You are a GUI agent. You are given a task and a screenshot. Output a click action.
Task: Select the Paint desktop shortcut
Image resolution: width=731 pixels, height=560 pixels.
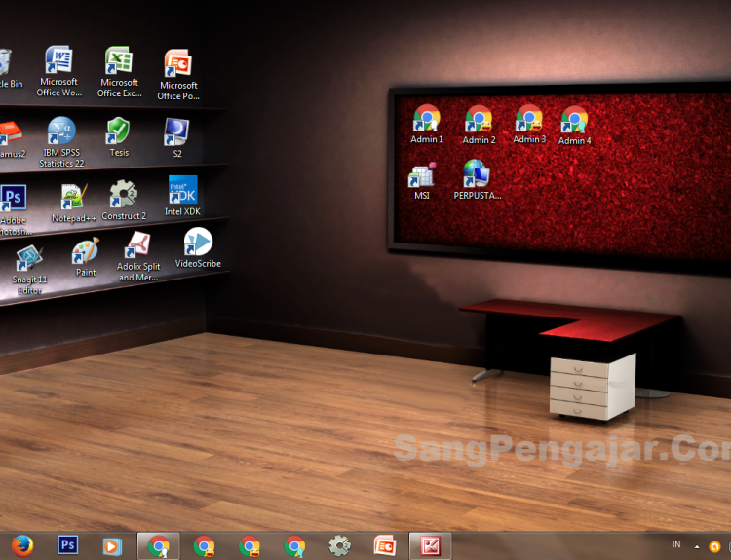tap(86, 257)
